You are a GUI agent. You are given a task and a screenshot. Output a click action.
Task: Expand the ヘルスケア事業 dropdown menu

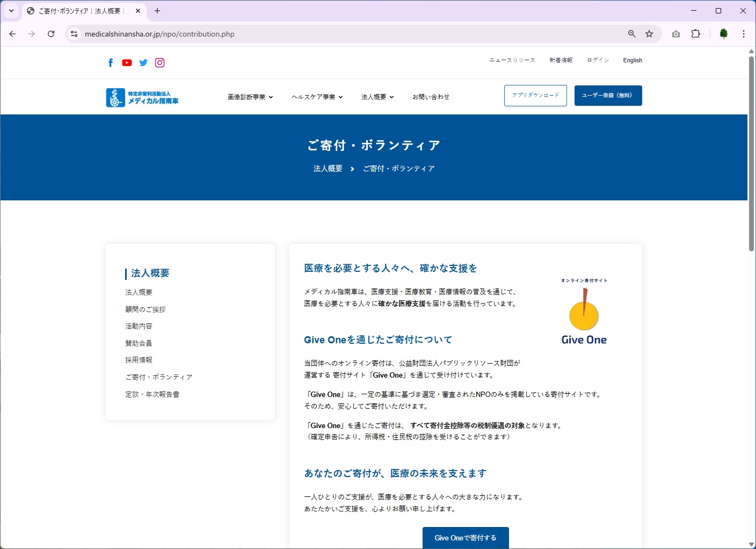[x=317, y=97]
